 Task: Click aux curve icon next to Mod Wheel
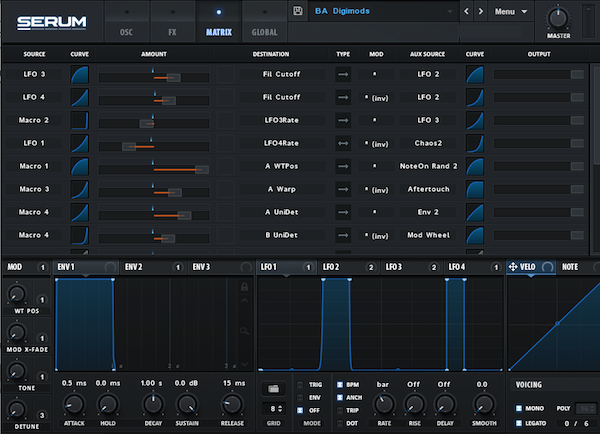click(x=475, y=235)
